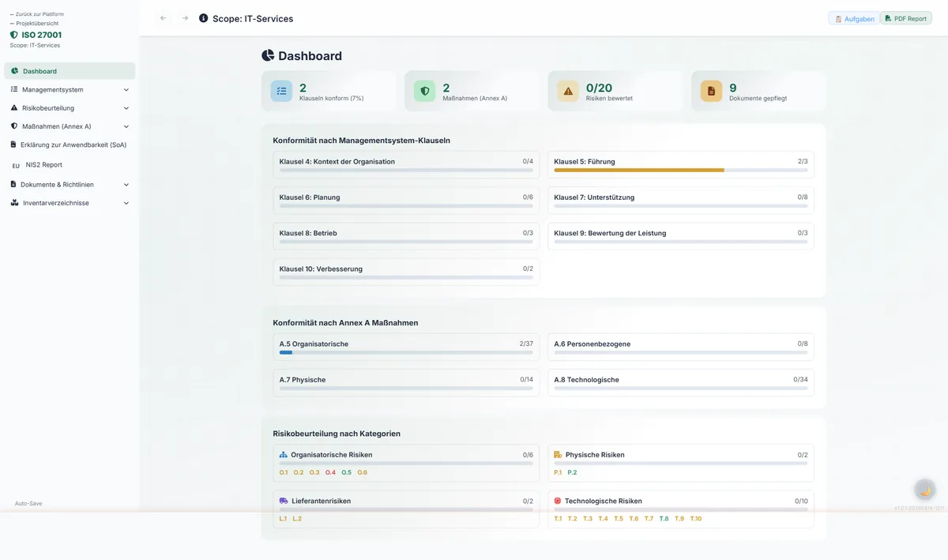Click the shield icon on Maßnahmen card
The image size is (948, 560).
pos(425,92)
